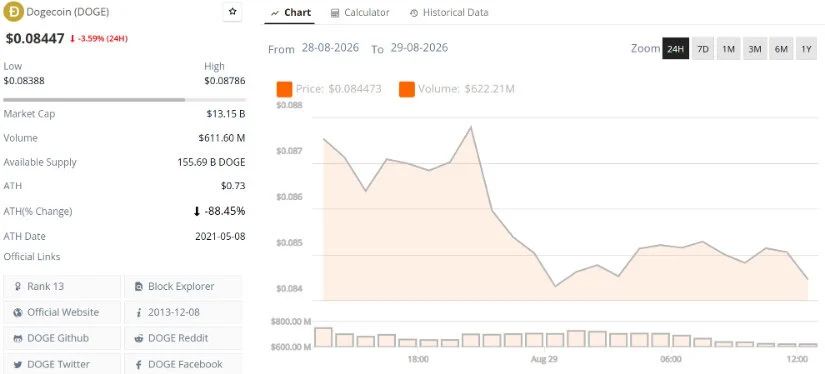Click the 2013-12-08 launch date button
Image resolution: width=825 pixels, height=374 pixels.
tap(183, 312)
